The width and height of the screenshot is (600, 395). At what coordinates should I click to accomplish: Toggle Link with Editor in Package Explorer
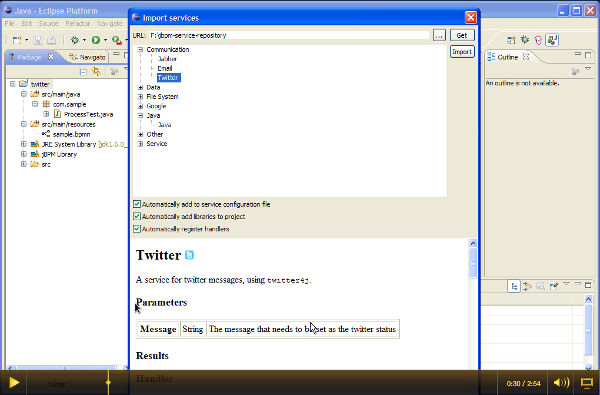pyautogui.click(x=96, y=71)
